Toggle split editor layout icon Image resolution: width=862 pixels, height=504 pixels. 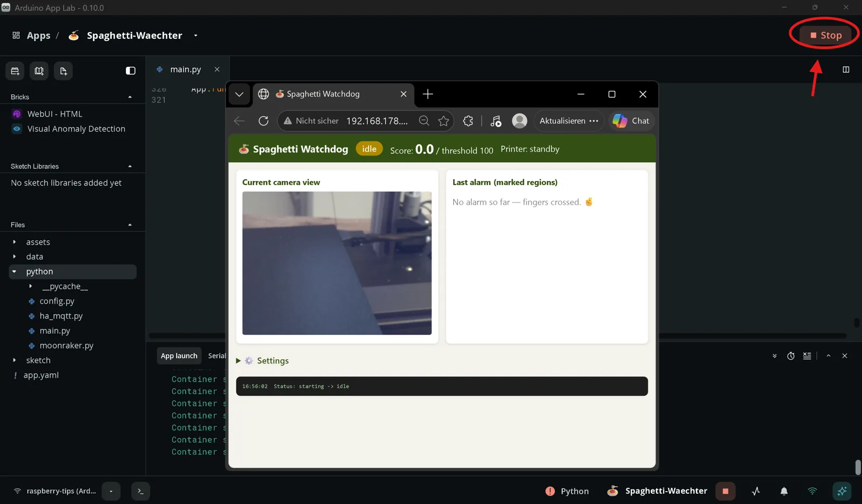click(x=846, y=69)
